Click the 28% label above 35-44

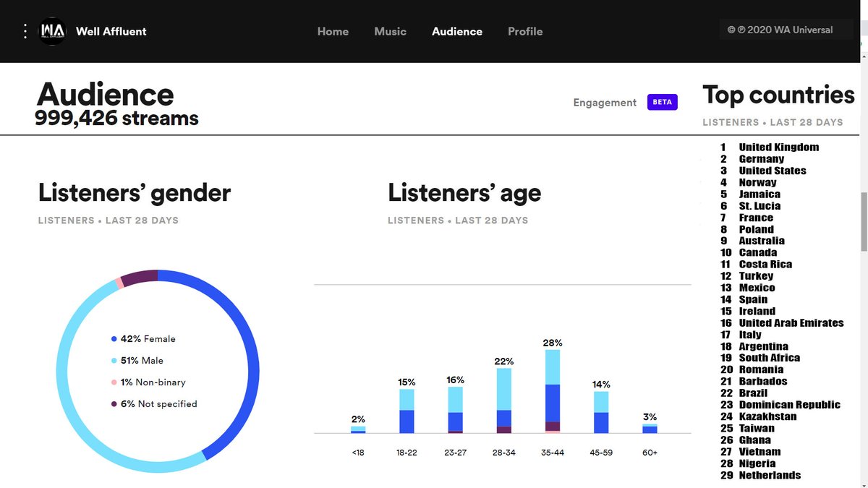pos(553,343)
